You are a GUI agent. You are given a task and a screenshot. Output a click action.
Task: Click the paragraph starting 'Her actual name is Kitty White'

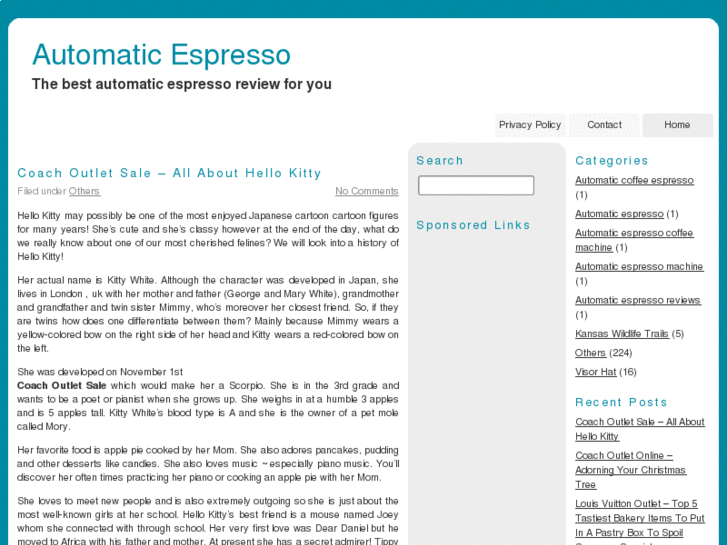pyautogui.click(x=208, y=314)
